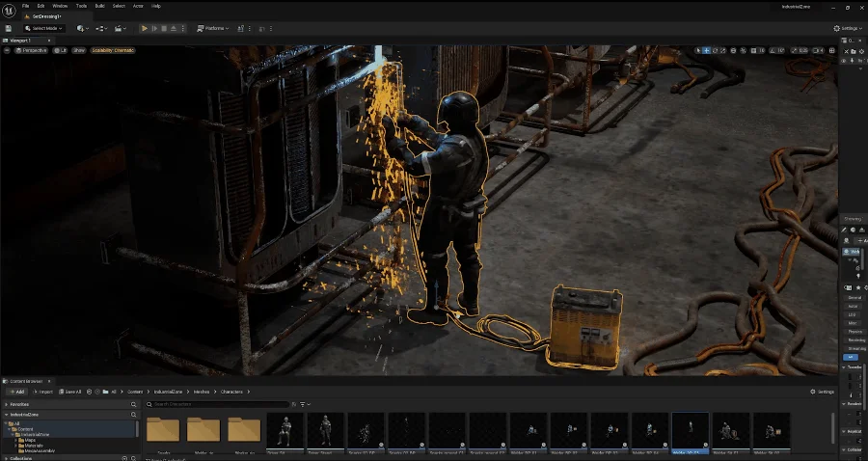Viewport: 868px width, 461px height.
Task: Activate the scale gizmo tool
Action: tap(723, 50)
